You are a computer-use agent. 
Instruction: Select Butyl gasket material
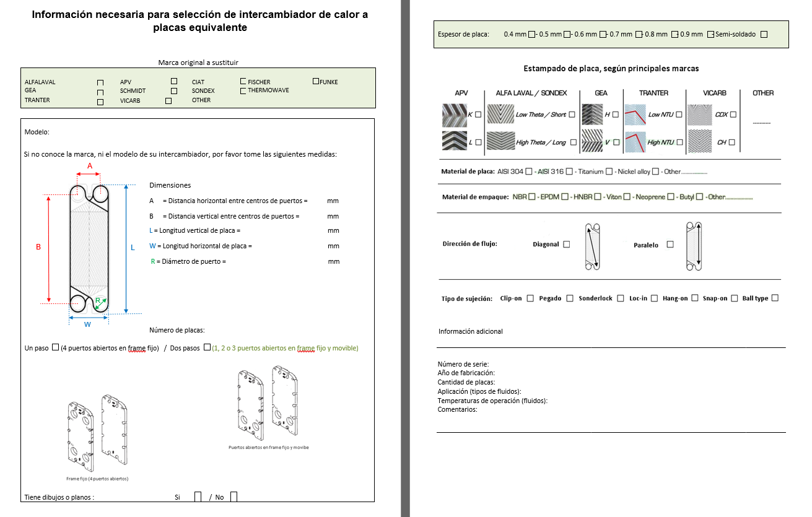[x=699, y=197]
